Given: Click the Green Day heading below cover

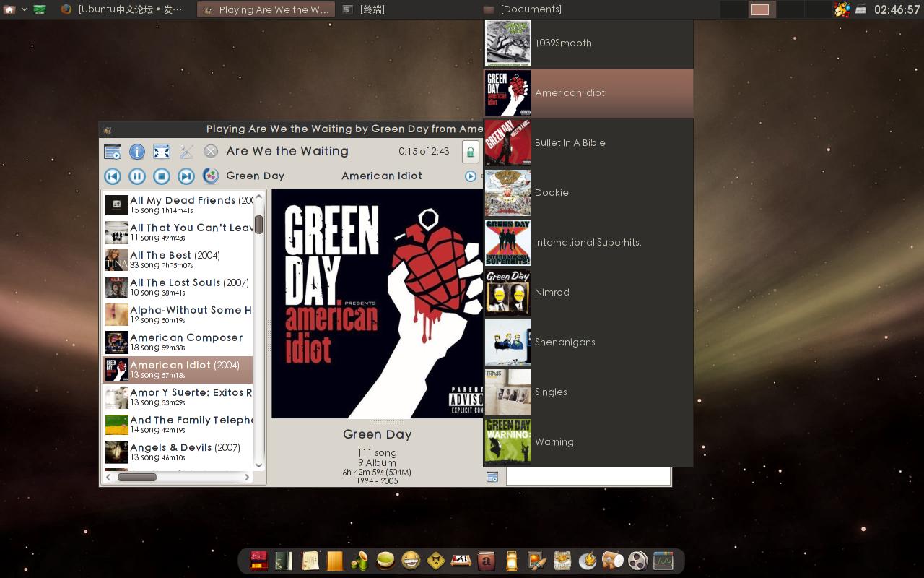Looking at the screenshot, I should 378,434.
